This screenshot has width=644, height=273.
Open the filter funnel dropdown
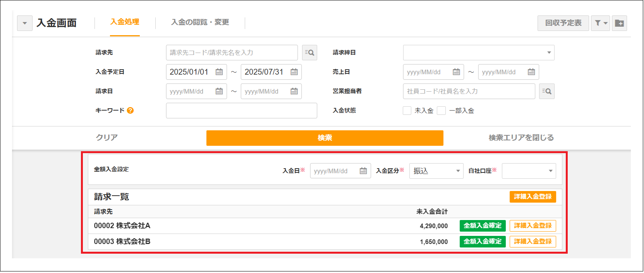coord(600,23)
